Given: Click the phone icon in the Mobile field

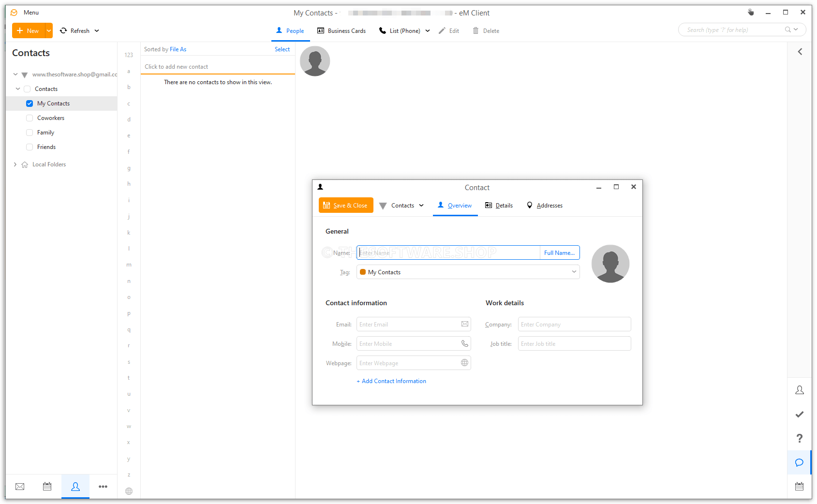Looking at the screenshot, I should pyautogui.click(x=464, y=343).
